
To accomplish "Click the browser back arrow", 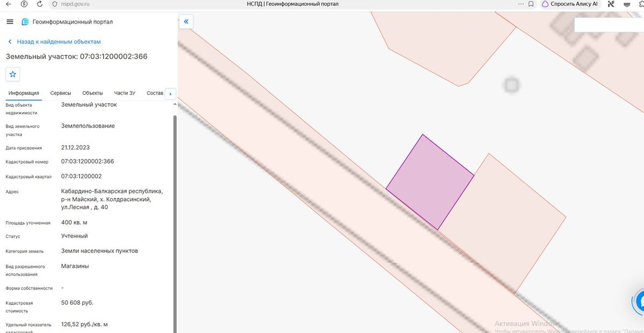I will (8, 4).
